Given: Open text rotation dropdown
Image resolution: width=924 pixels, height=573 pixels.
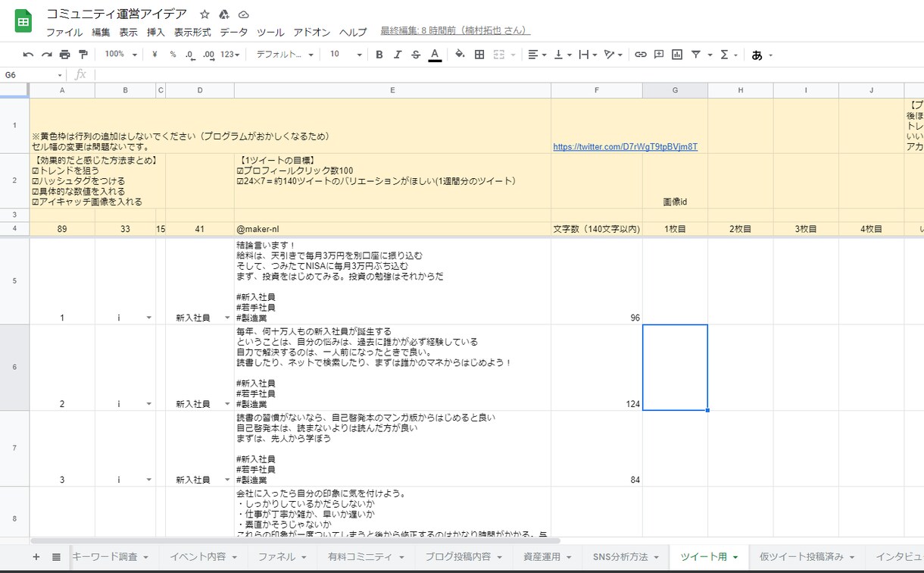Looking at the screenshot, I should click(613, 55).
